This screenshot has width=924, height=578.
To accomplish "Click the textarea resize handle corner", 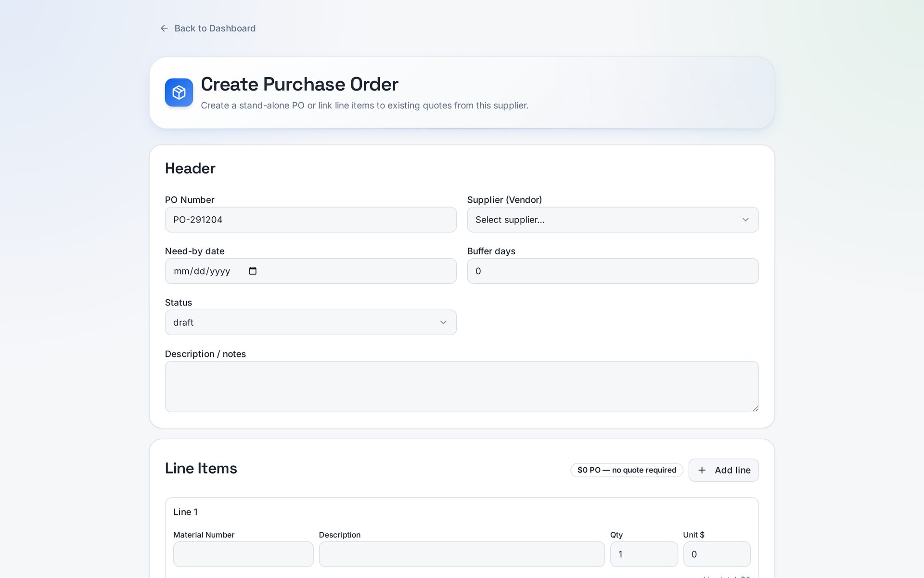I will click(x=755, y=408).
